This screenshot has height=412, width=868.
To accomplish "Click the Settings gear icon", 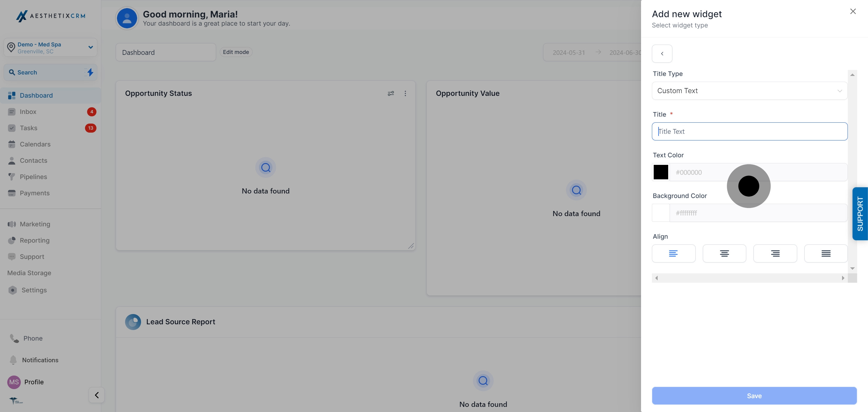I will point(13,290).
